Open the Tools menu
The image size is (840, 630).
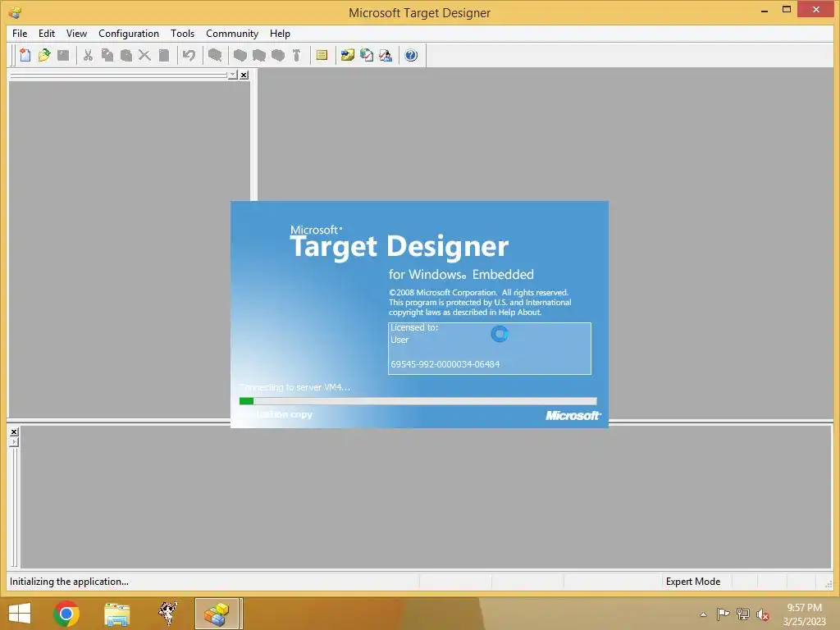pos(183,33)
